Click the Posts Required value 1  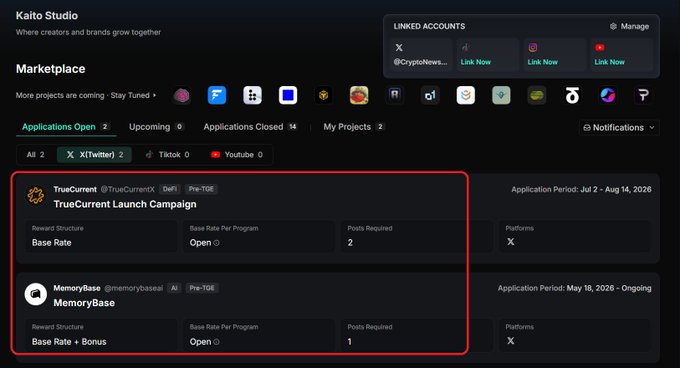coord(350,342)
